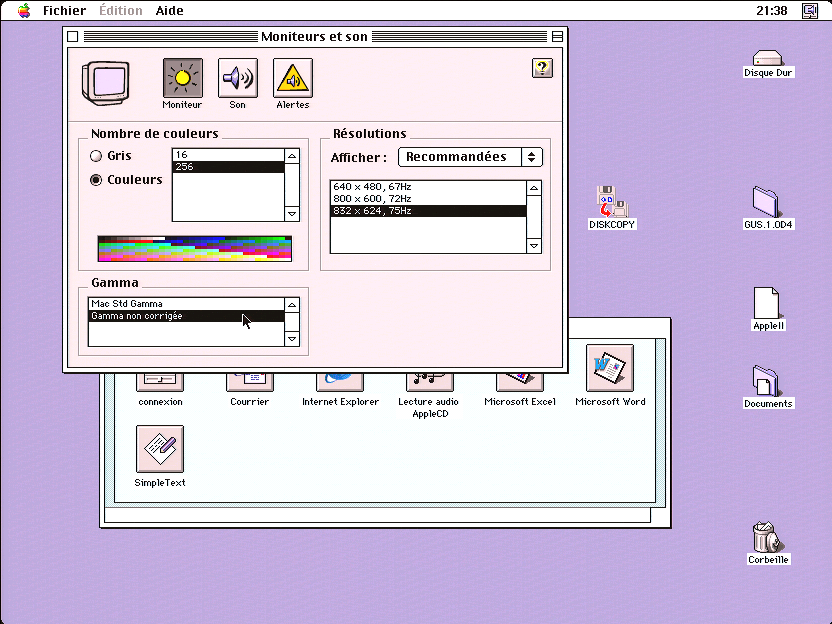
Task: Open the application switcher menu icon
Action: [x=810, y=10]
